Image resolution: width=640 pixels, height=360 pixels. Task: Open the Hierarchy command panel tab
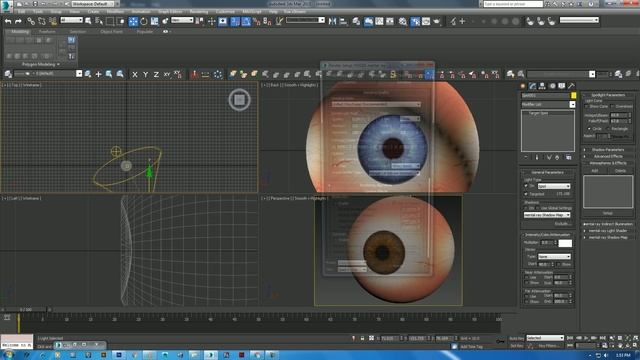[x=542, y=86]
